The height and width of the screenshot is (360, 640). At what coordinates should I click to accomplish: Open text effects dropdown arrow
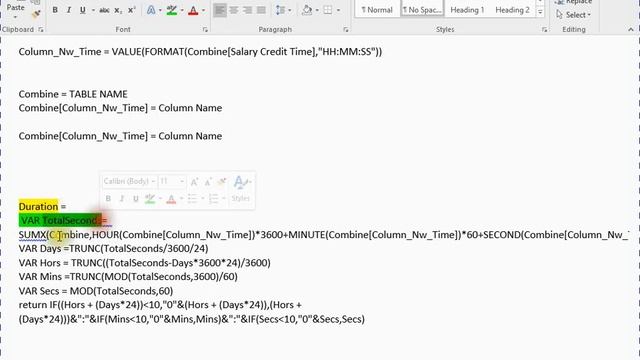[x=160, y=10]
